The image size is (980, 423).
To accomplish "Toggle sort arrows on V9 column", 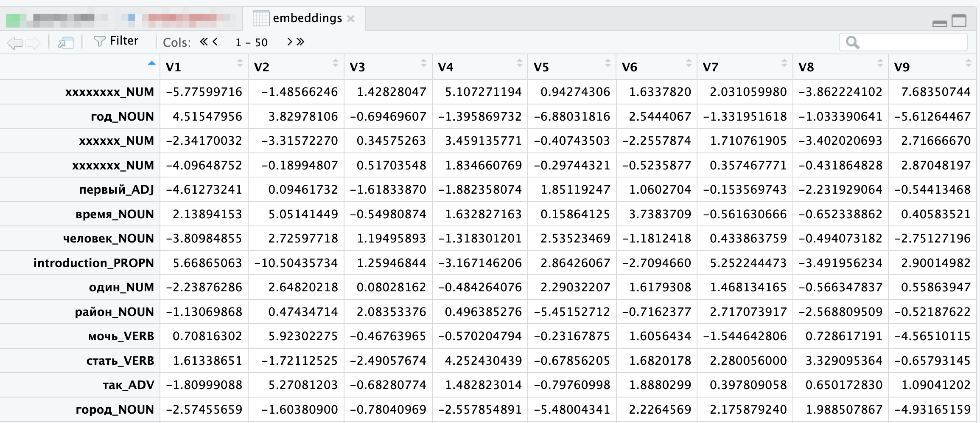I will pyautogui.click(x=968, y=64).
